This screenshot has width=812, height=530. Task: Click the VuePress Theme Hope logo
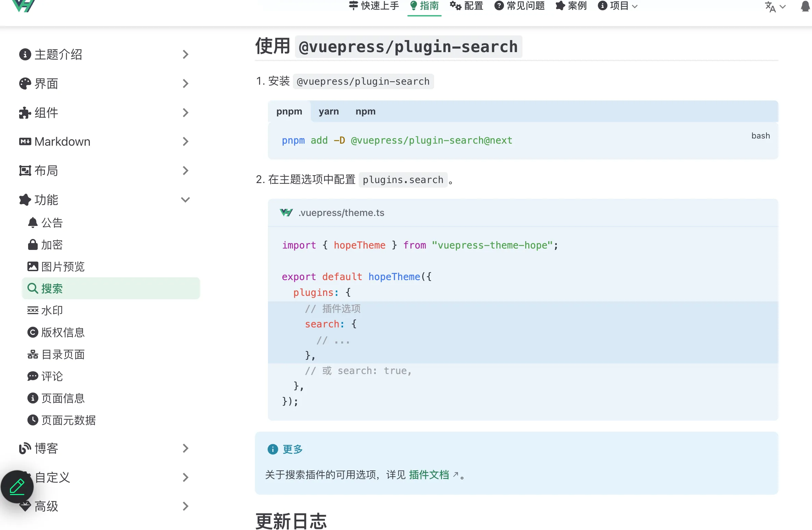23,5
